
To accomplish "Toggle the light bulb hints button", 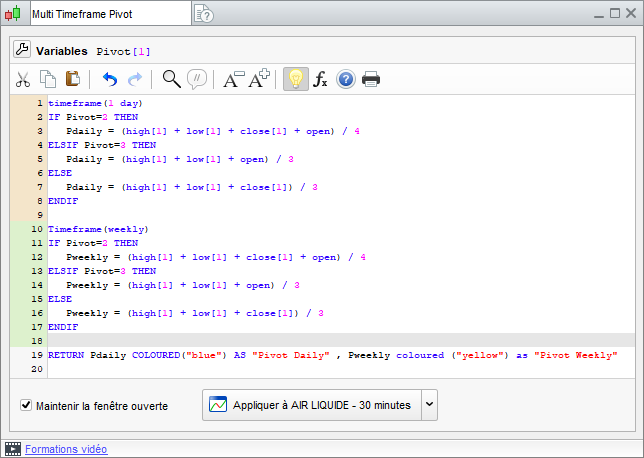I will point(295,80).
